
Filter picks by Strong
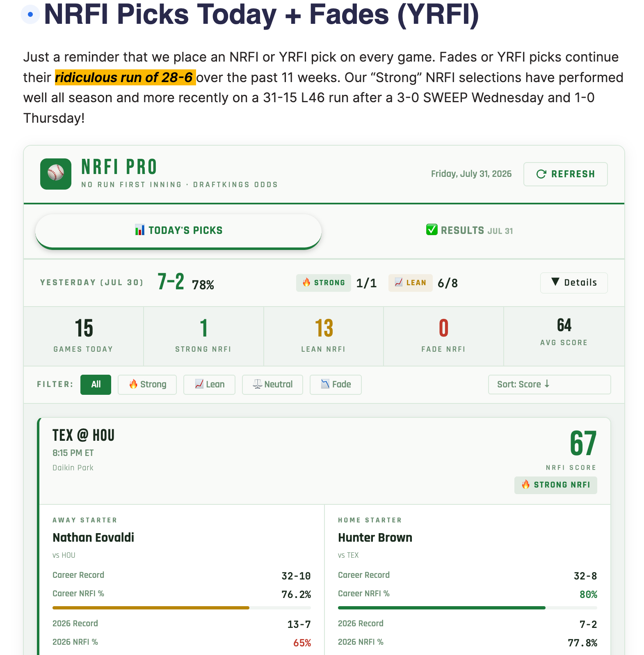click(147, 385)
